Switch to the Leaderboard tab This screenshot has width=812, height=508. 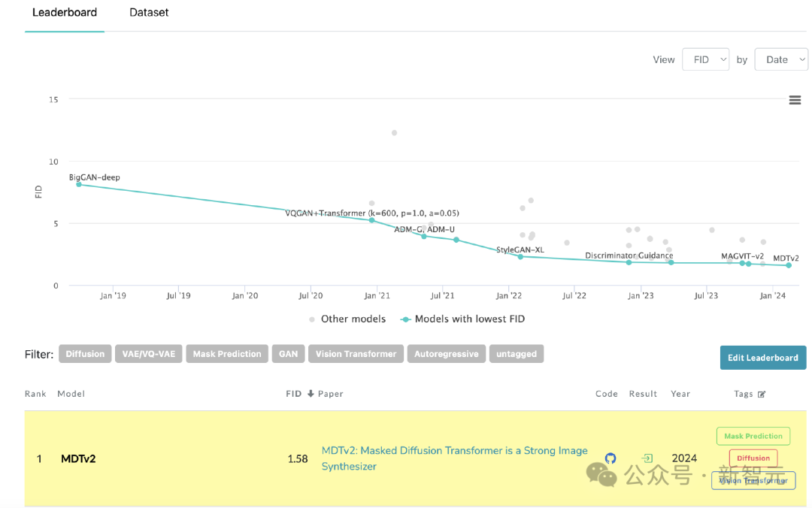pos(65,13)
